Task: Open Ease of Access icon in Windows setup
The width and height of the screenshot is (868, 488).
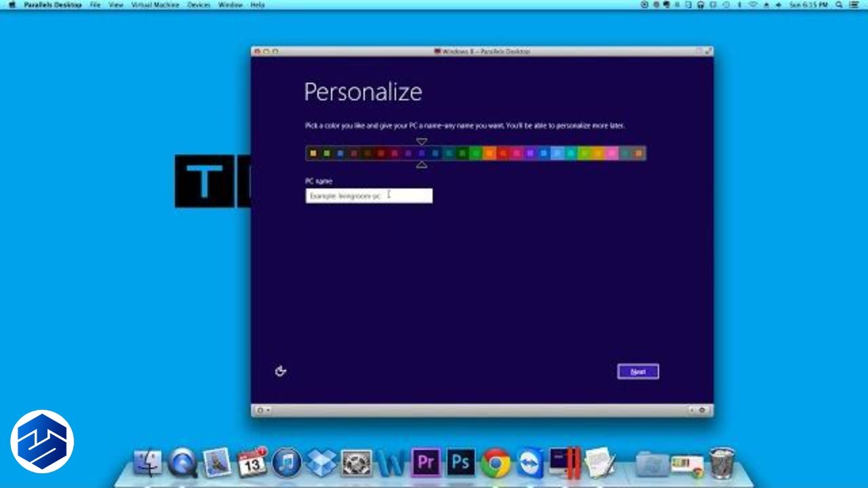Action: (281, 371)
